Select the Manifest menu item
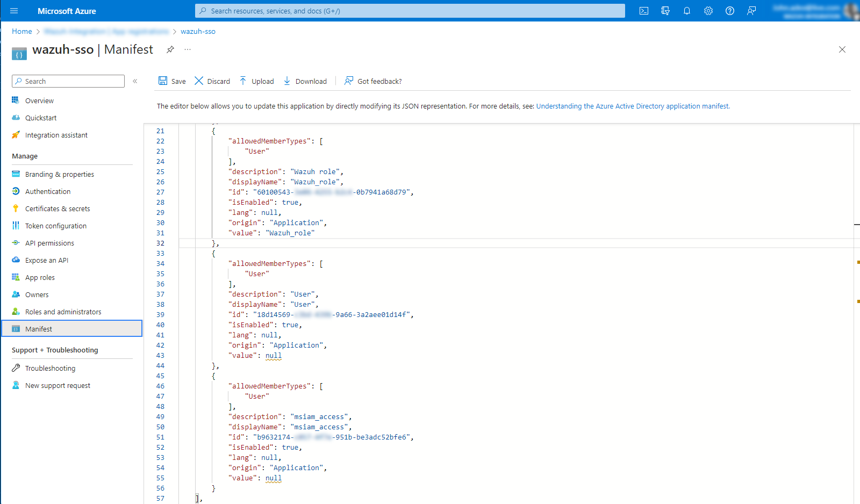The height and width of the screenshot is (504, 860). [x=72, y=329]
